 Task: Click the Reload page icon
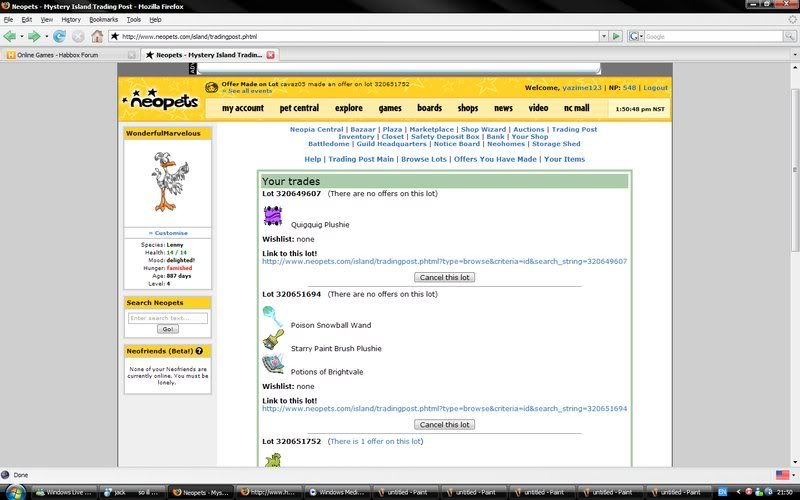[x=59, y=36]
